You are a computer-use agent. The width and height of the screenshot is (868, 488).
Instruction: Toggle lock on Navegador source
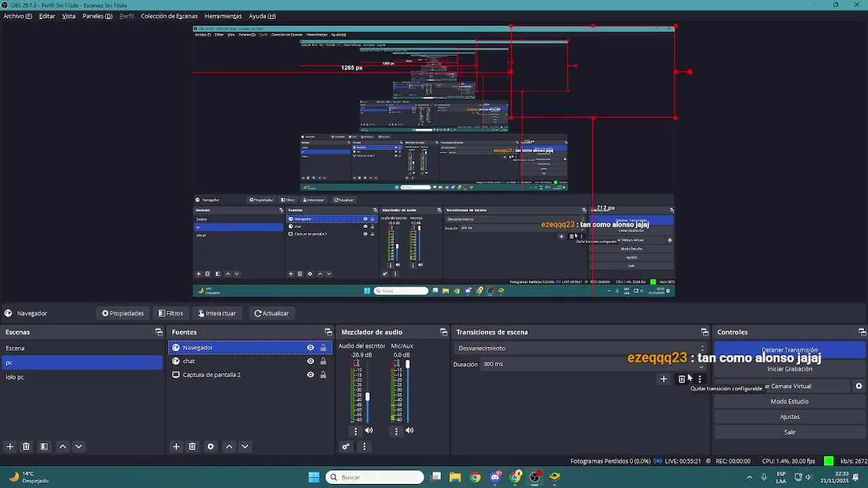(323, 348)
